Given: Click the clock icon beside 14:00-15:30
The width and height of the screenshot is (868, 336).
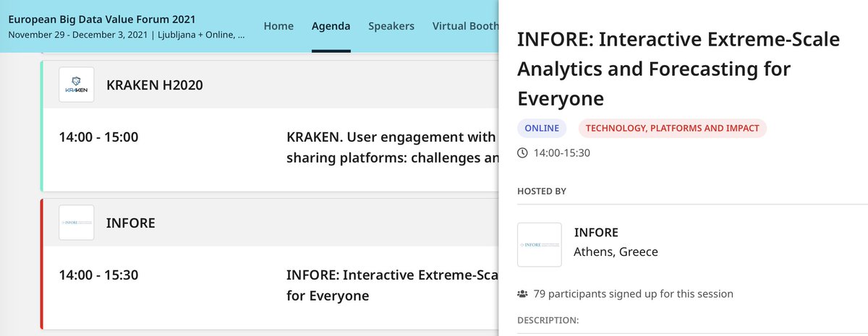Looking at the screenshot, I should tap(523, 152).
